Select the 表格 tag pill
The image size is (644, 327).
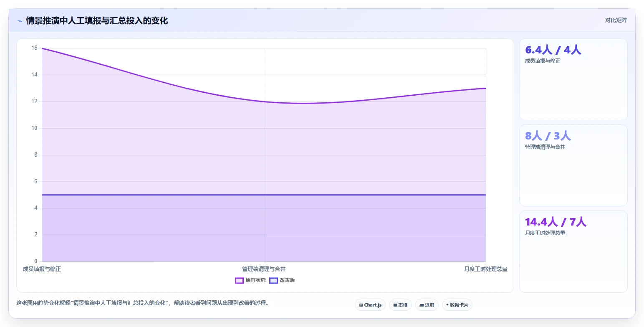(x=400, y=305)
